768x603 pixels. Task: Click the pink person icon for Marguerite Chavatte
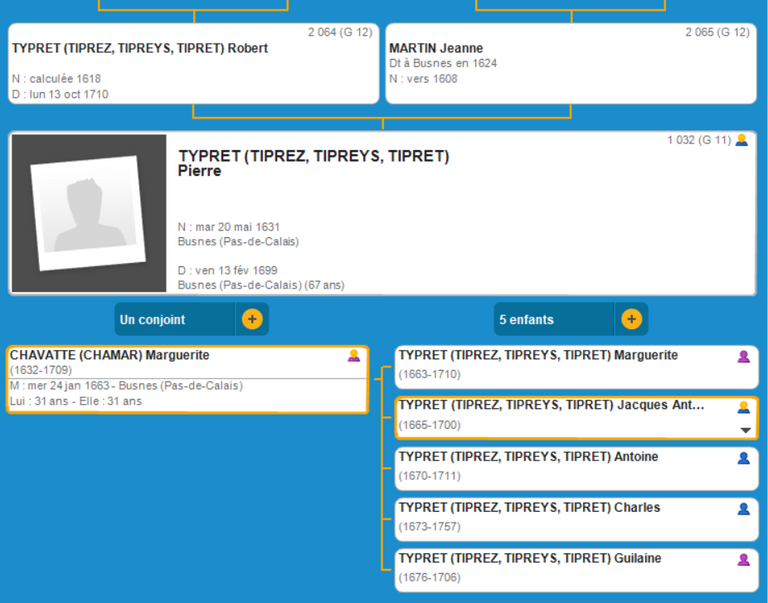click(x=353, y=356)
